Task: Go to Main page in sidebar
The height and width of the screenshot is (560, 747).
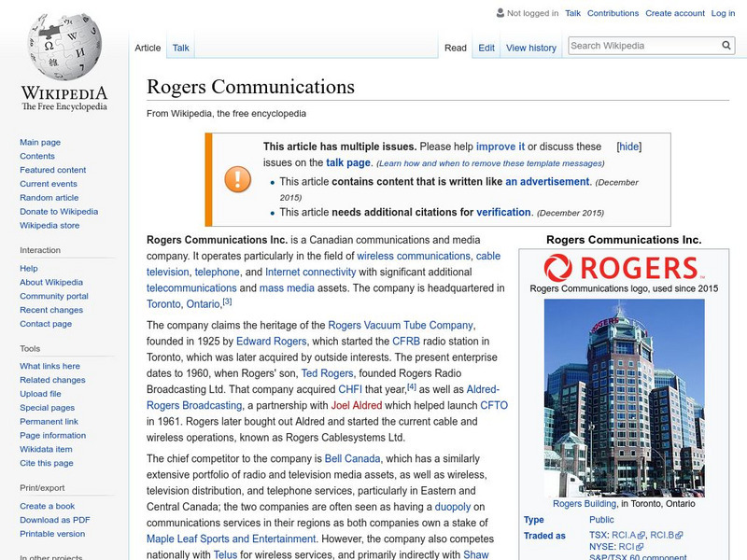Action: click(40, 143)
